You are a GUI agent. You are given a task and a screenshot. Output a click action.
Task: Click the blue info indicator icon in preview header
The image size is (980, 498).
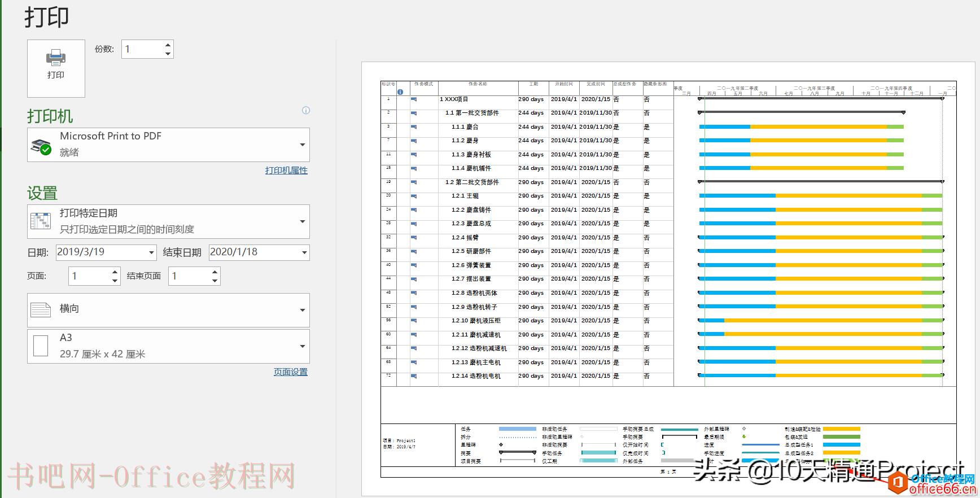click(x=400, y=92)
